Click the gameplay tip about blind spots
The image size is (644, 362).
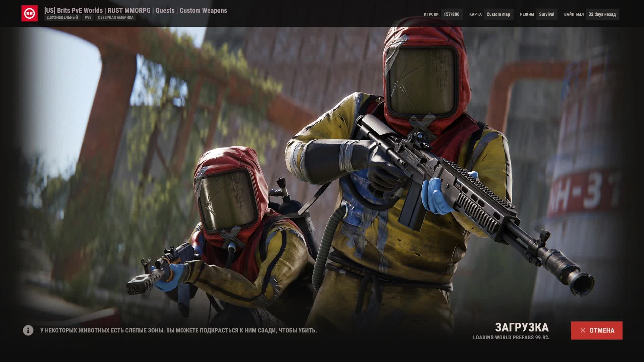coord(178,330)
